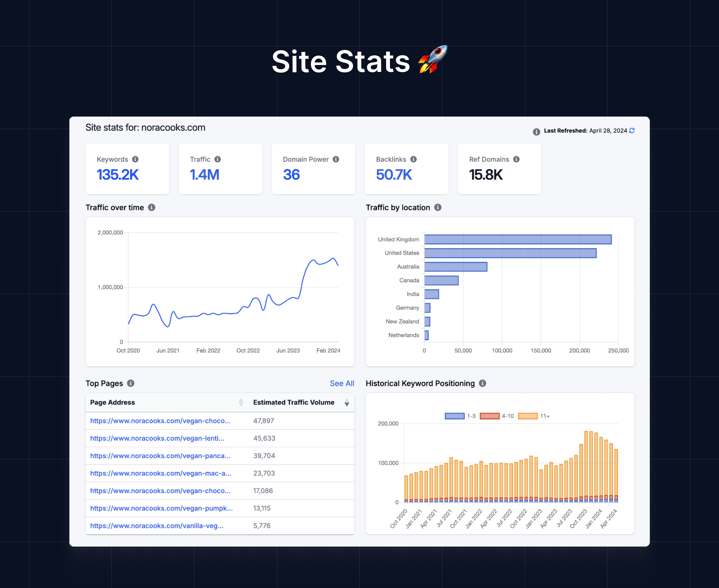This screenshot has width=719, height=588.
Task: Click the Domain Power value 36
Action: [292, 175]
